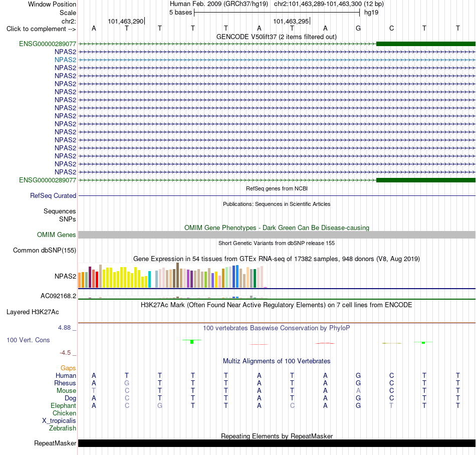Click the Sequences subtrack label
Viewport: 476px width, 455px height.
tap(60, 211)
